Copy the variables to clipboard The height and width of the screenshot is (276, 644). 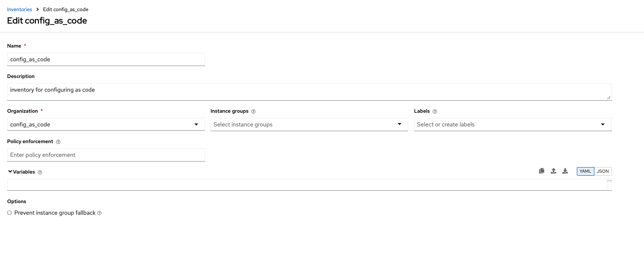[x=542, y=171]
